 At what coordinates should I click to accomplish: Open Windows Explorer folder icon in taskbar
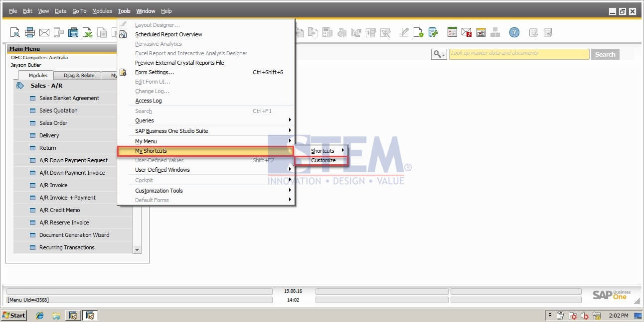click(56, 316)
